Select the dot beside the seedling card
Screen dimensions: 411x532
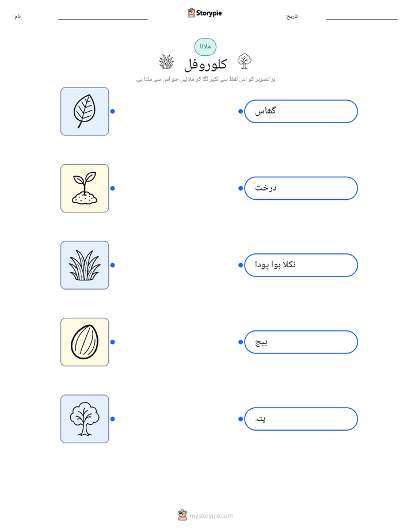[113, 188]
